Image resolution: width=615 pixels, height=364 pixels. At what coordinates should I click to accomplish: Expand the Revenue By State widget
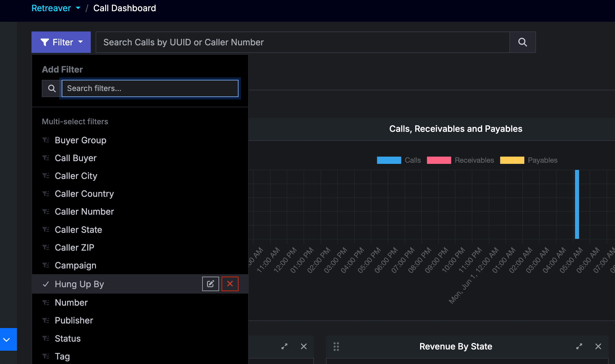pos(579,346)
